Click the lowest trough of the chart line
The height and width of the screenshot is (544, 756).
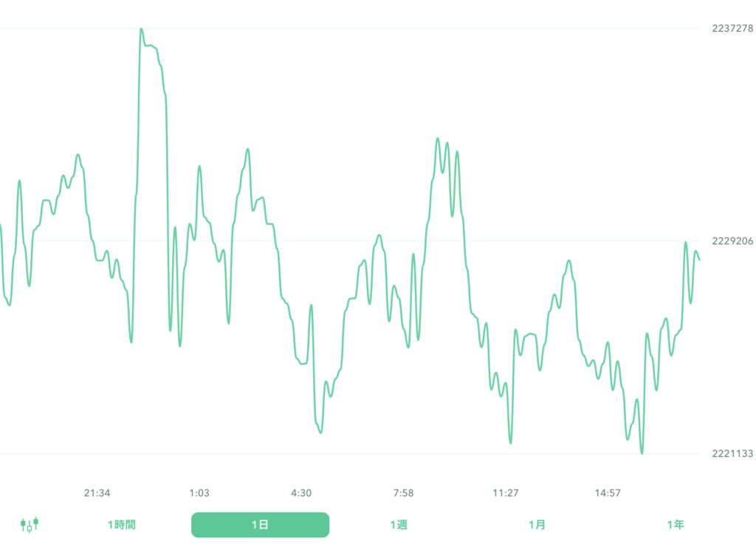coord(642,452)
